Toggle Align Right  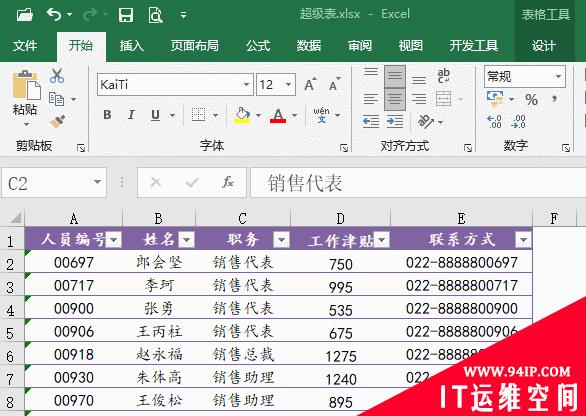coord(419,99)
